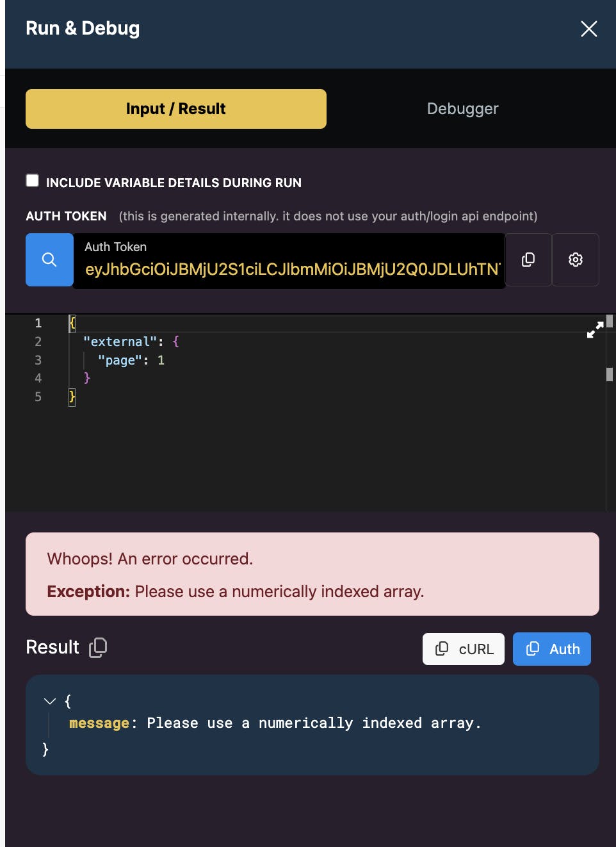Click the blue Auth copy button

point(552,649)
